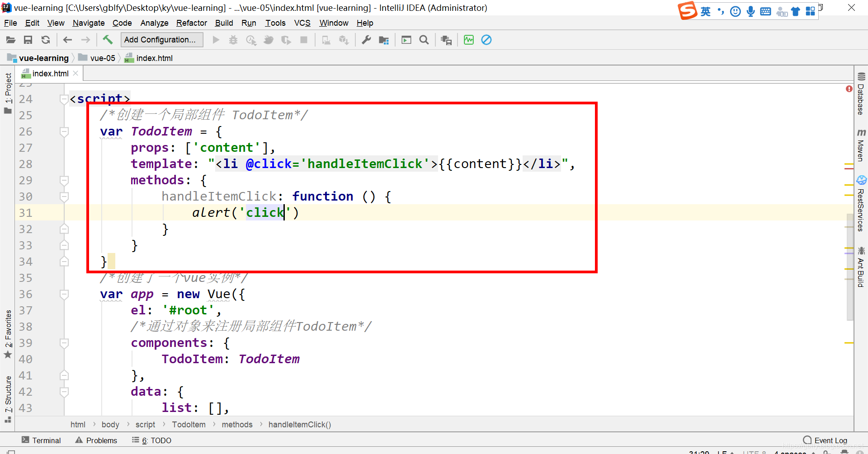This screenshot has width=868, height=454.
Task: Collapse handleItemClick fold on line 30
Action: pyautogui.click(x=64, y=197)
